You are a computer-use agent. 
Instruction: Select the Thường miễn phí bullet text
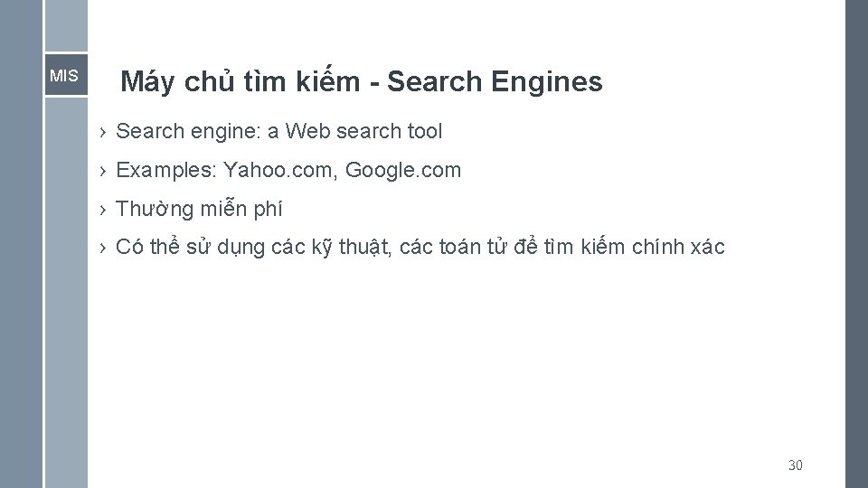coord(199,210)
